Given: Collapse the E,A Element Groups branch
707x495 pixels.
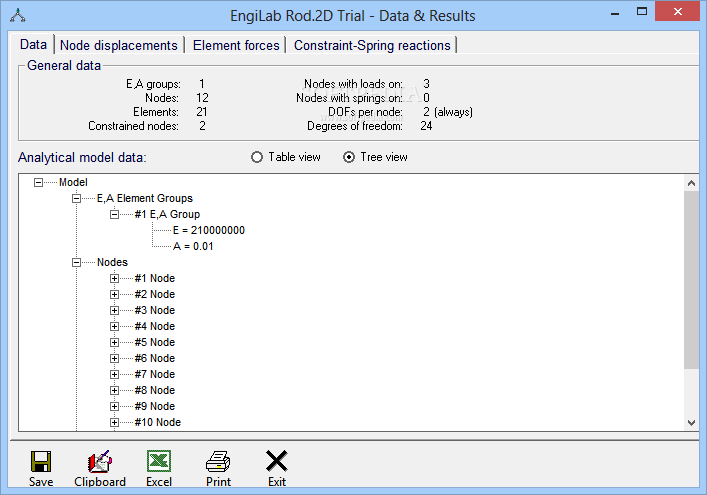Looking at the screenshot, I should click(x=77, y=198).
